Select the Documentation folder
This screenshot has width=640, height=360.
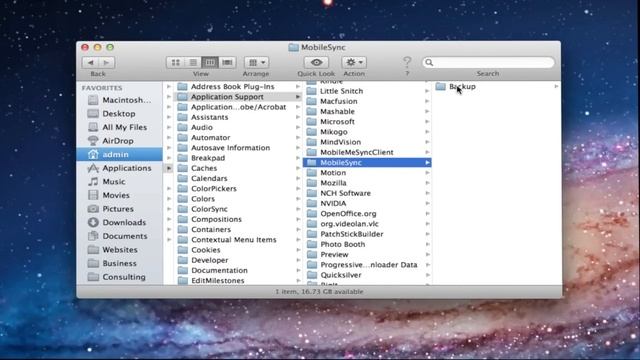238,270
